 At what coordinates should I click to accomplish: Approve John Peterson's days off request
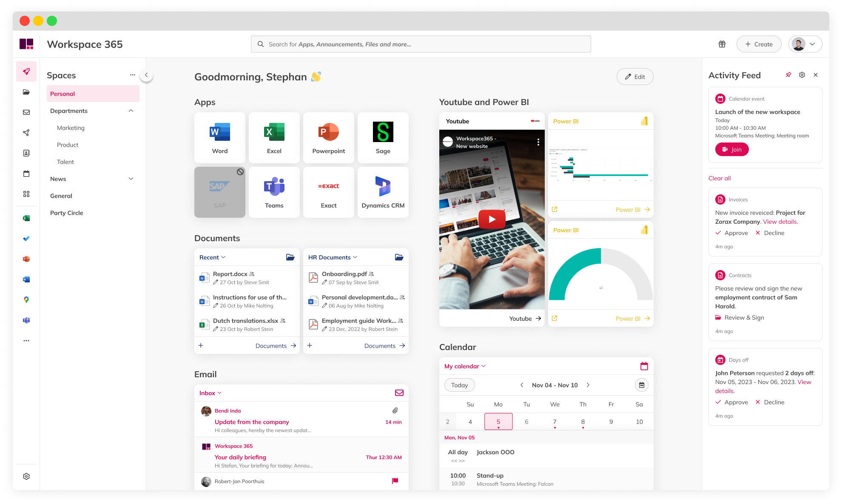[x=731, y=402]
